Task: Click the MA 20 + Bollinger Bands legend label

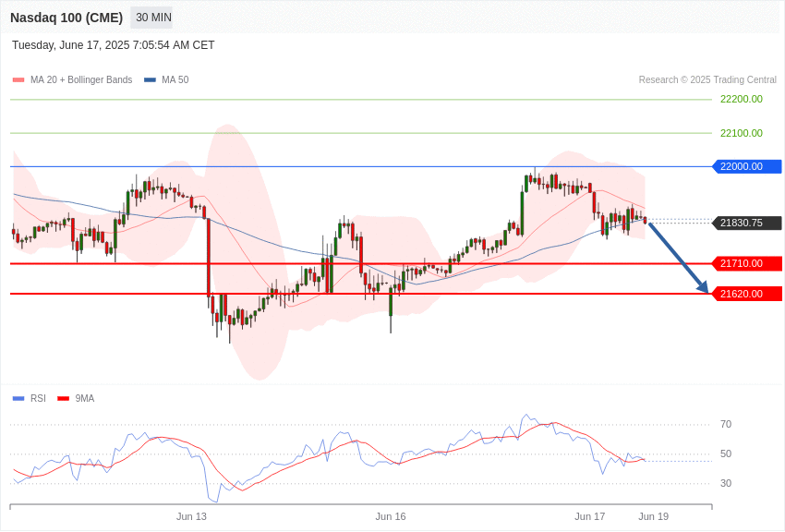Action: click(81, 79)
